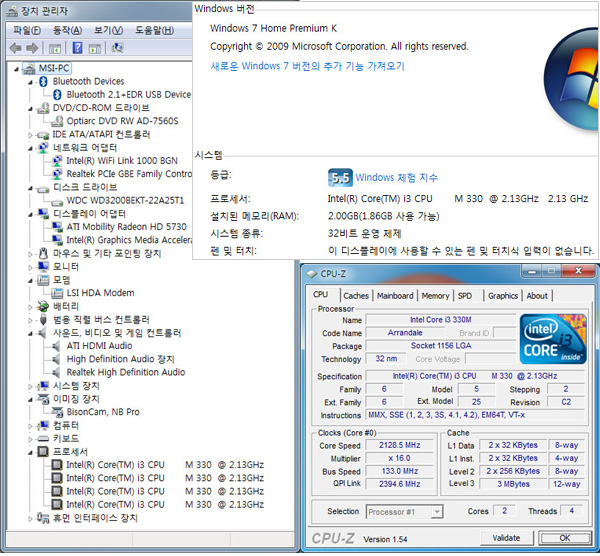Select the Realtek High Definition Audio speaker icon

pyautogui.click(x=56, y=372)
